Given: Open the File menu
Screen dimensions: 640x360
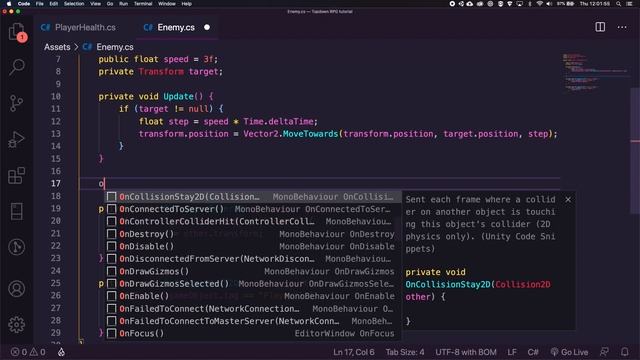Looking at the screenshot, I should pyautogui.click(x=40, y=4).
